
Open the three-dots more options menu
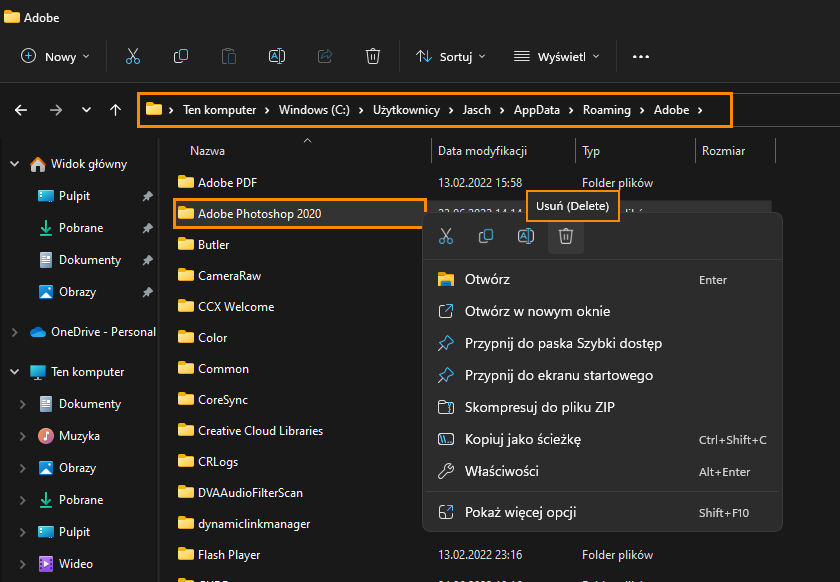pos(641,56)
